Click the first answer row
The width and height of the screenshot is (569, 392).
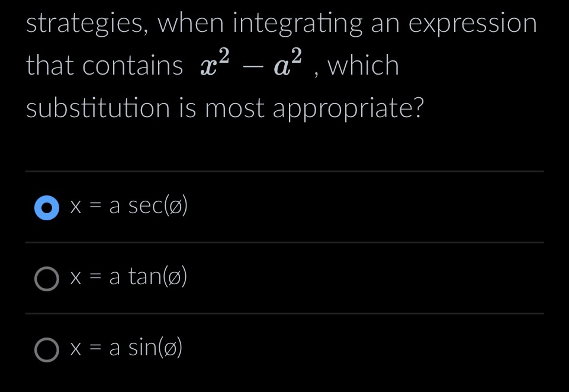click(284, 207)
